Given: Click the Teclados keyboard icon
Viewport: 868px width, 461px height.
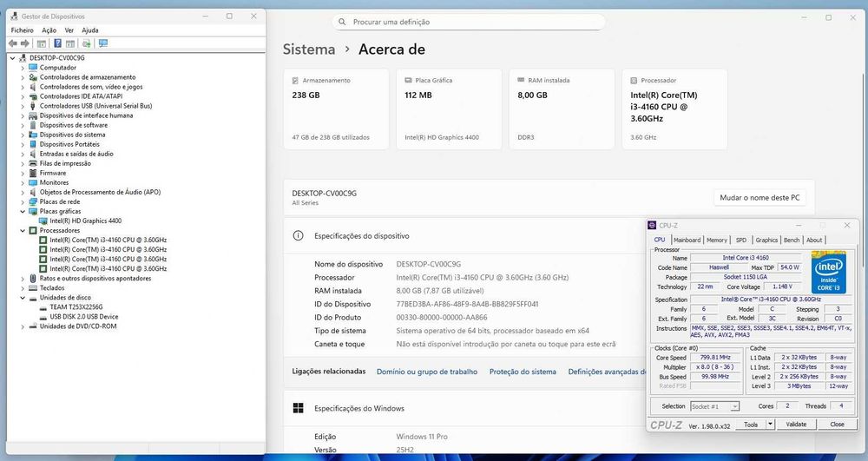Looking at the screenshot, I should 33,287.
